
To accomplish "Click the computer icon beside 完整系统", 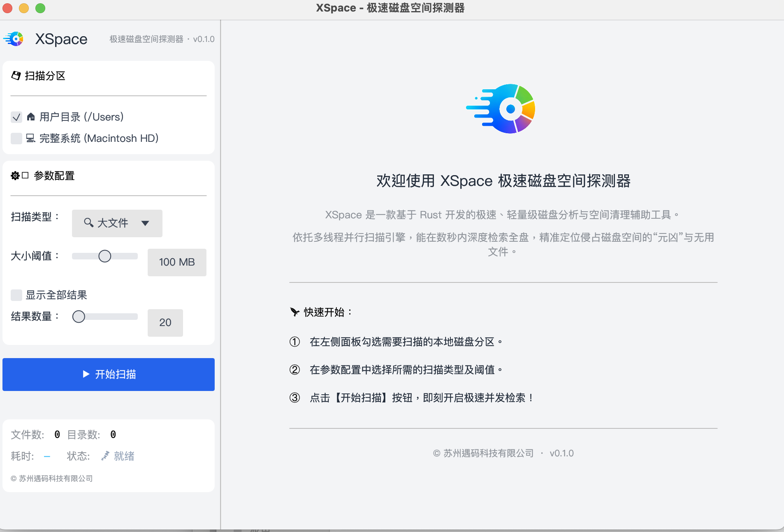I will click(31, 138).
